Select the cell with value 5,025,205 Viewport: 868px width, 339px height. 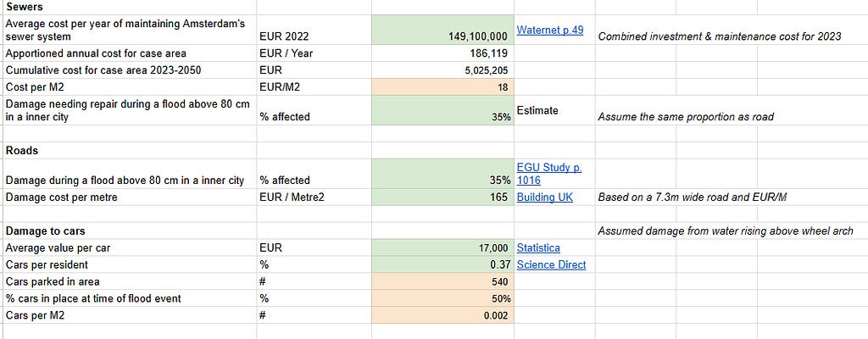[442, 70]
